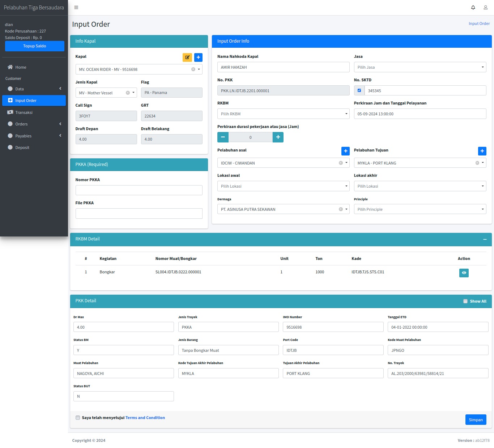This screenshot has width=494, height=448.
Task: Open the notifications bell icon
Action: click(473, 8)
